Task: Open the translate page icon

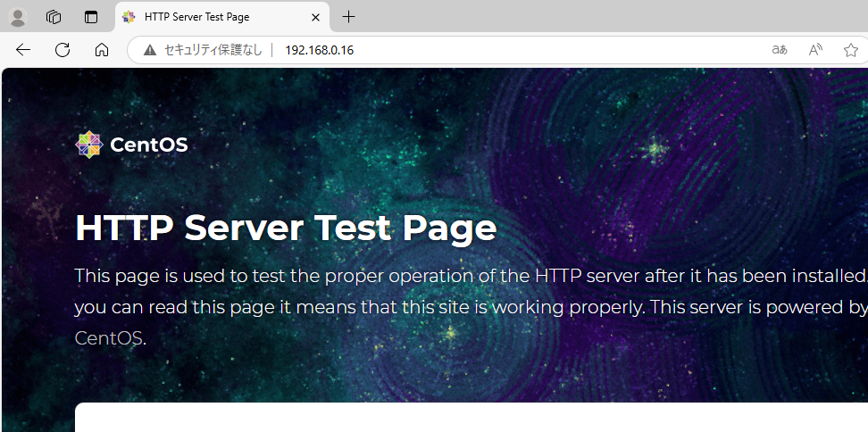Action: pos(780,50)
